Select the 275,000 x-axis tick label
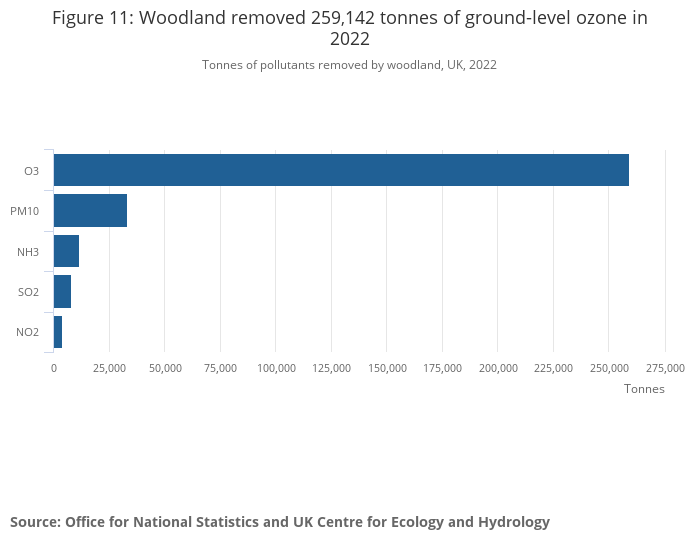The height and width of the screenshot is (549, 700). tap(665, 368)
